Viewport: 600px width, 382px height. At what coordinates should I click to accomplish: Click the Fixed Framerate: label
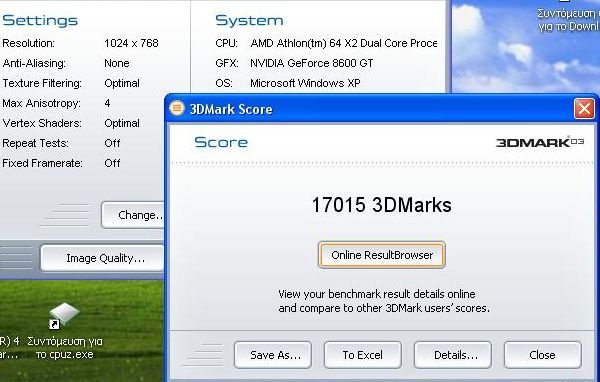point(42,163)
